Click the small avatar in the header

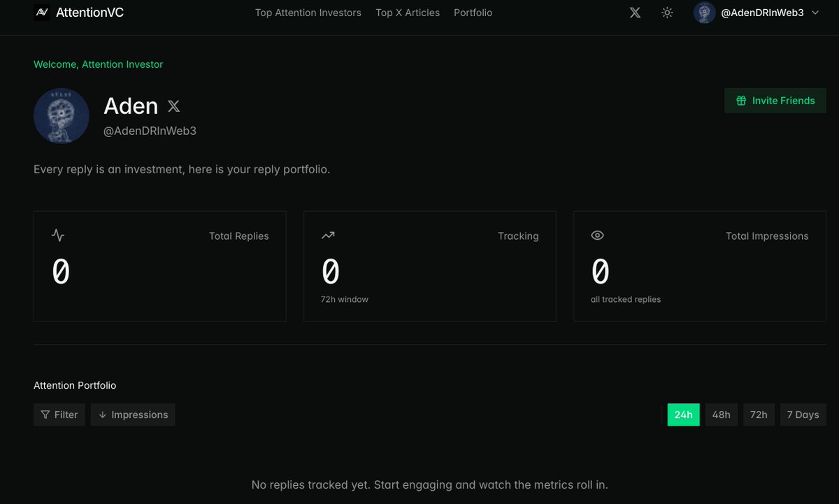(x=704, y=13)
